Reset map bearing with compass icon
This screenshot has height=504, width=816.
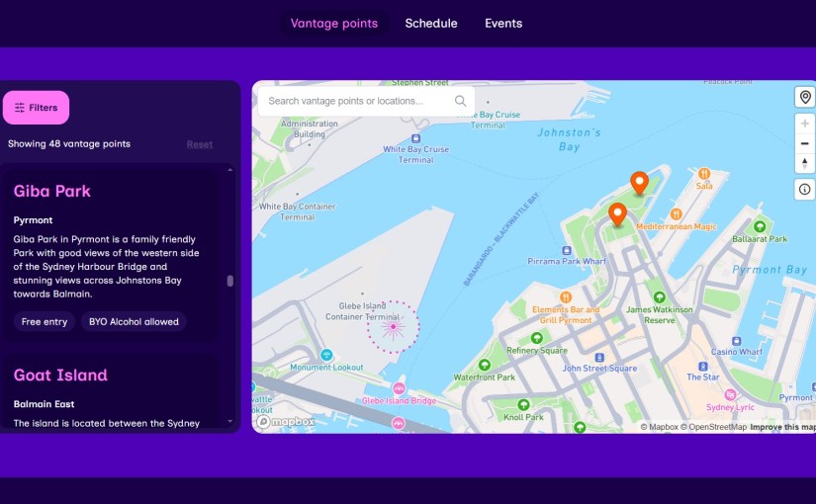pos(804,163)
